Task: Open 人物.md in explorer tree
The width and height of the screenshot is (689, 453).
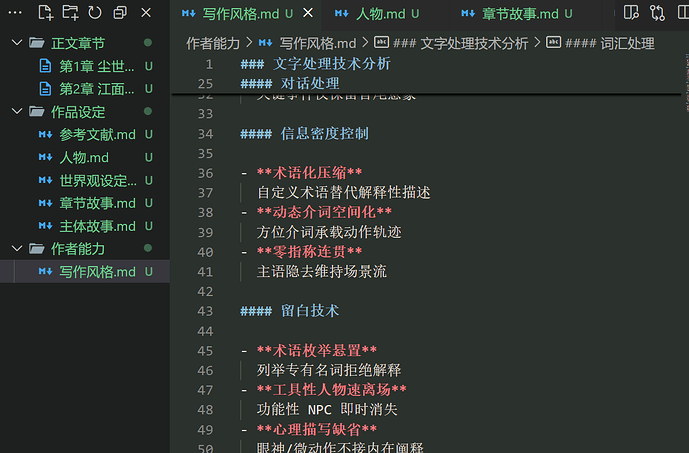Action: coord(84,157)
